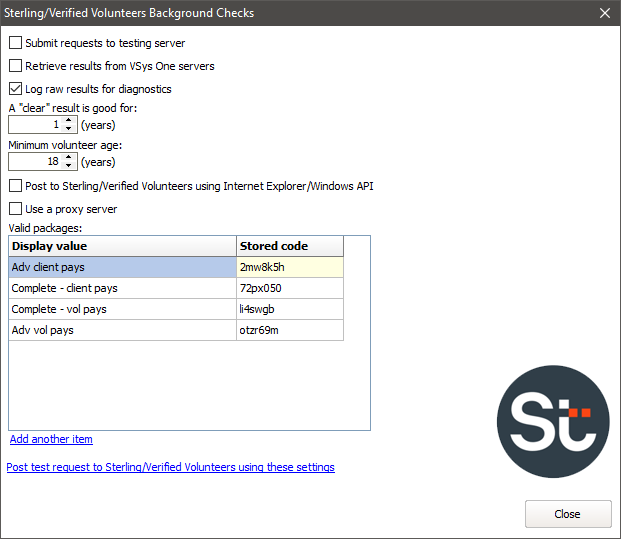Decrease the clear result years value
Screen dimensions: 621x539
pos(69,129)
